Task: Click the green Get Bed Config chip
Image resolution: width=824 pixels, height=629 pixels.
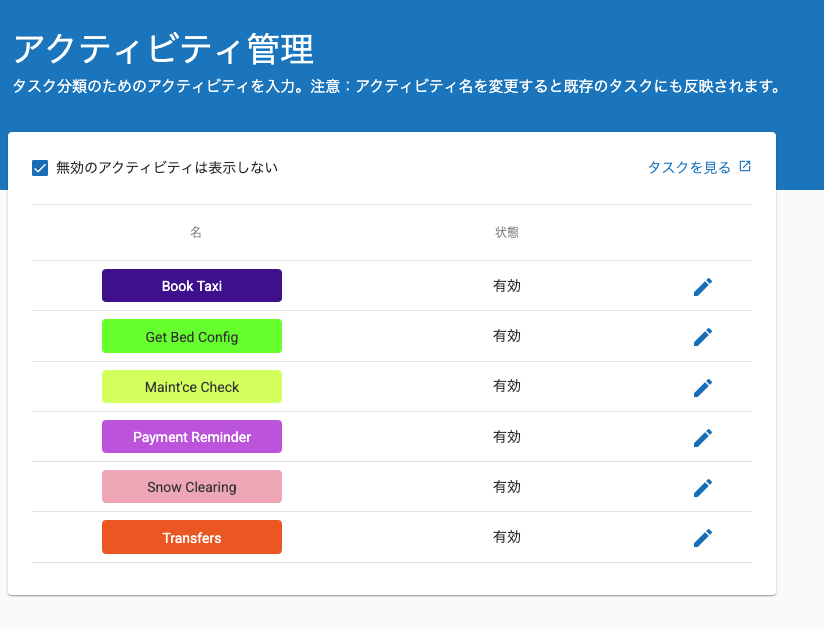Action: pyautogui.click(x=192, y=337)
